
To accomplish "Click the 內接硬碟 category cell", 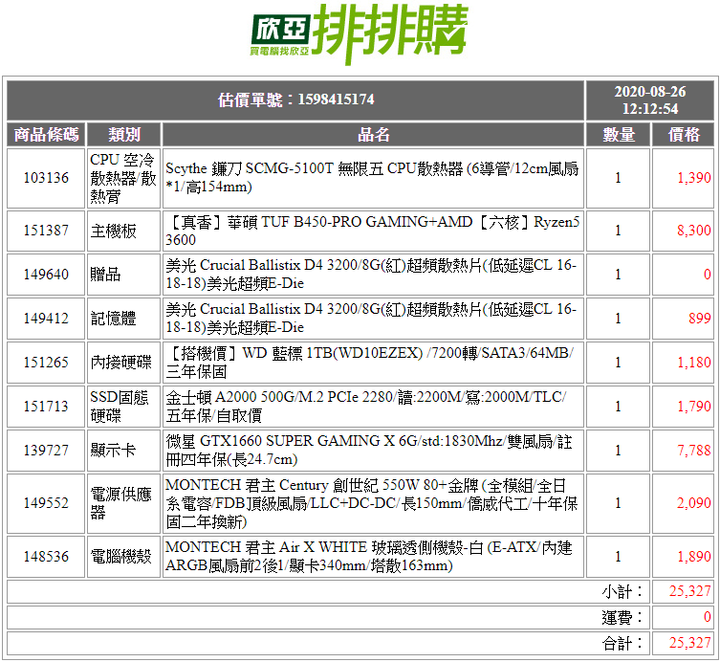I will (123, 362).
